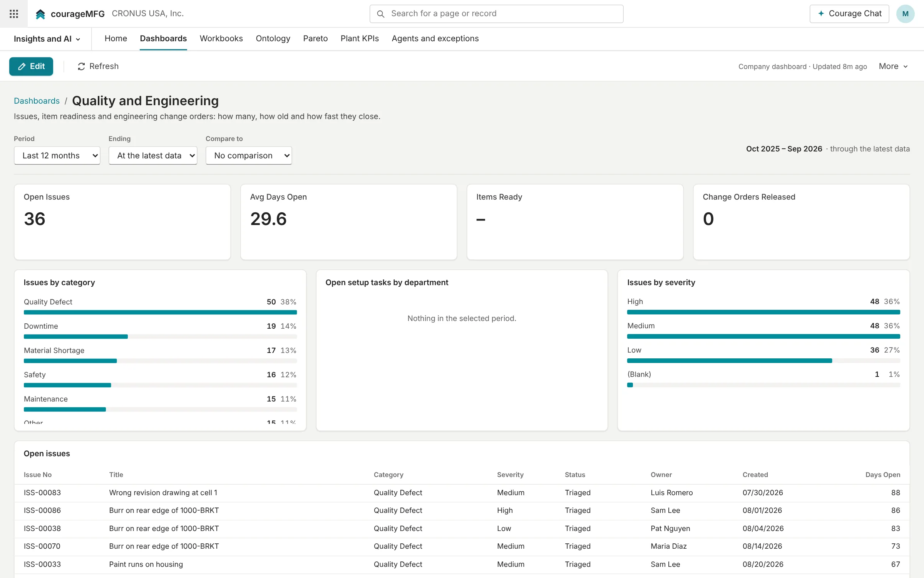The image size is (924, 578).
Task: Click the ISS-00038 row cell
Action: [42, 529]
